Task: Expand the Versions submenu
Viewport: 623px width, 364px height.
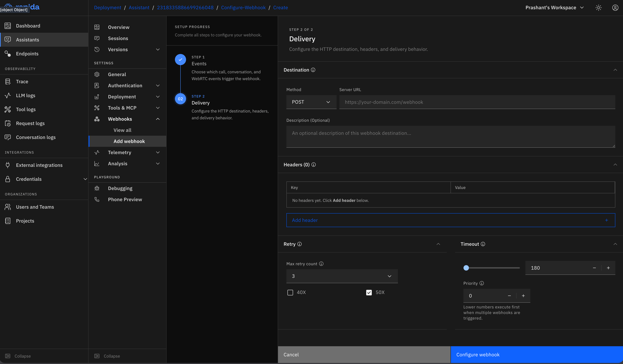Action: pos(158,49)
